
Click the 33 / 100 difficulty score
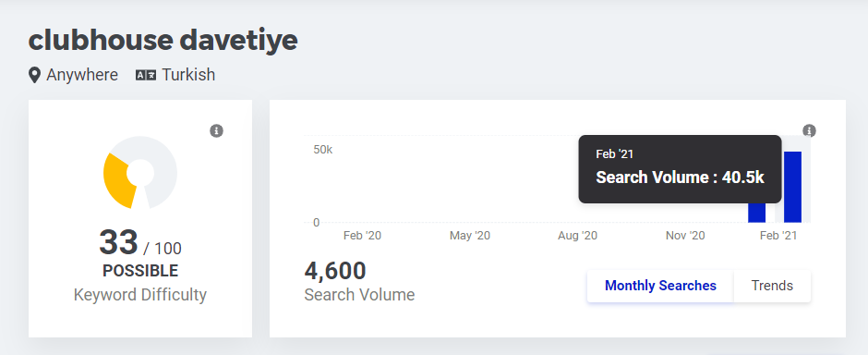pos(140,243)
